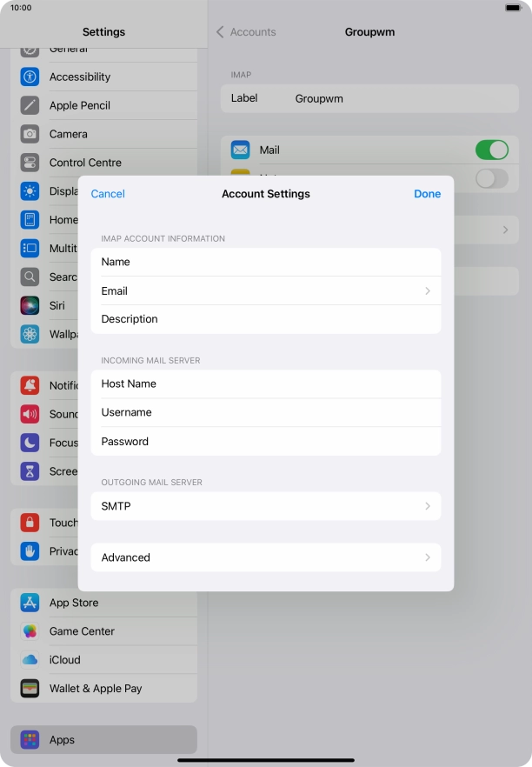Cancel the Account Settings dialog
Screen dimensions: 532x767
pos(108,194)
